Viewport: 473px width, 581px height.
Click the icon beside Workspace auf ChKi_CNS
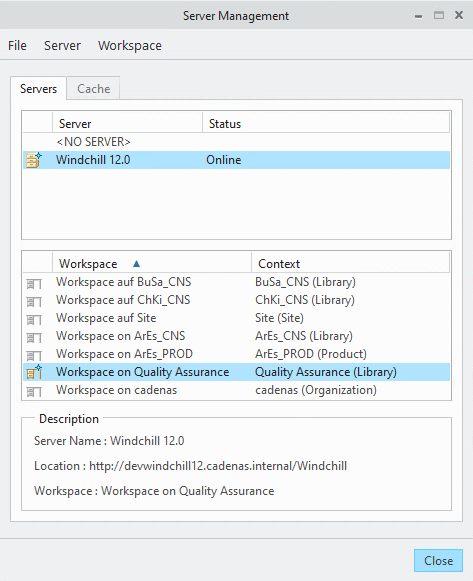tap(34, 302)
